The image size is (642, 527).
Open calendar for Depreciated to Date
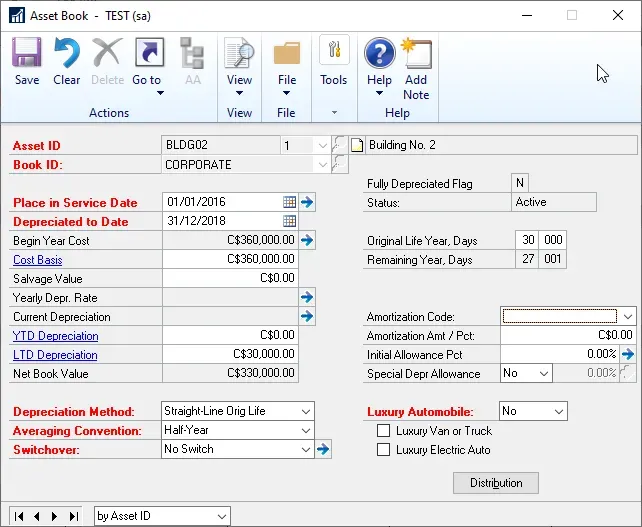(x=289, y=221)
